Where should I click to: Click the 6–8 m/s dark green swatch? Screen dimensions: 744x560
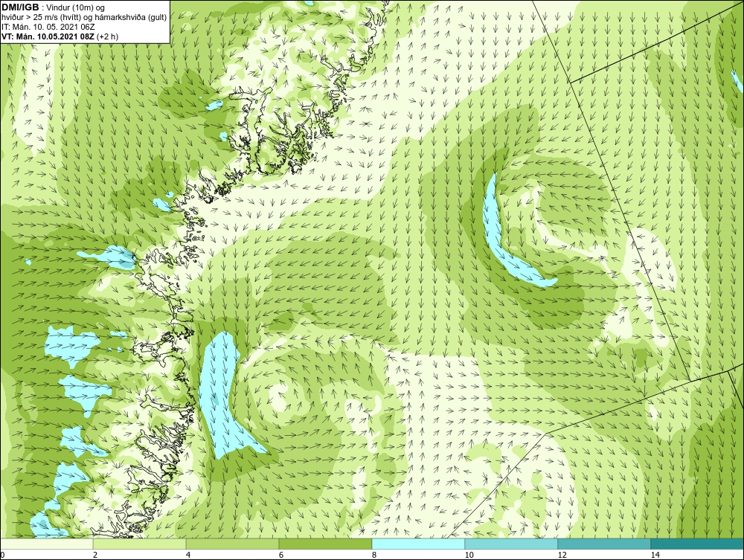326,544
